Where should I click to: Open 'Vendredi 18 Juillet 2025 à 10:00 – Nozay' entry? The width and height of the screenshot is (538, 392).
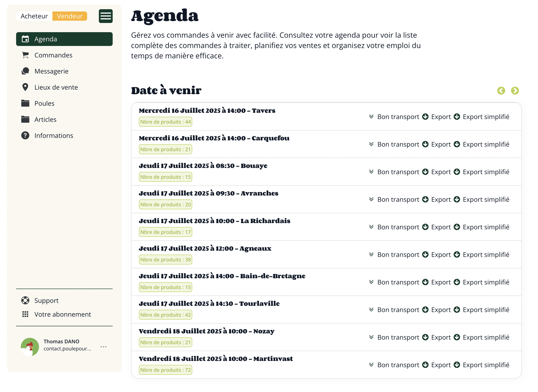click(x=207, y=332)
